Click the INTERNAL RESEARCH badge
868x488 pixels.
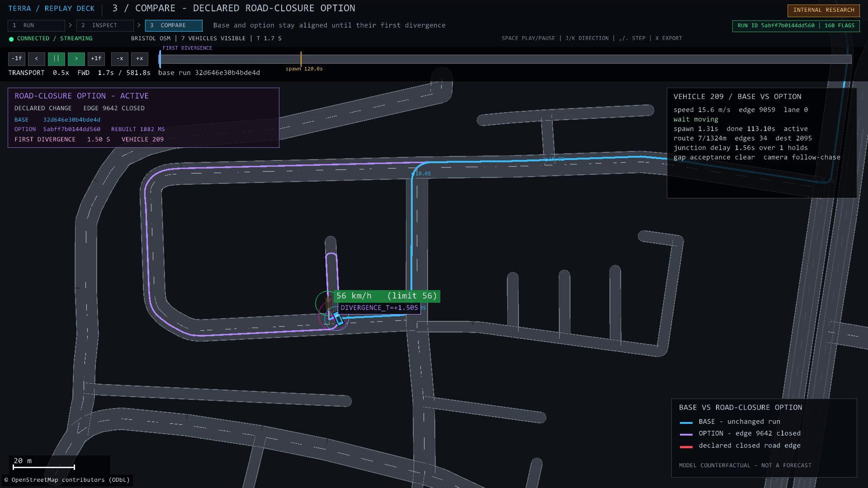point(824,10)
